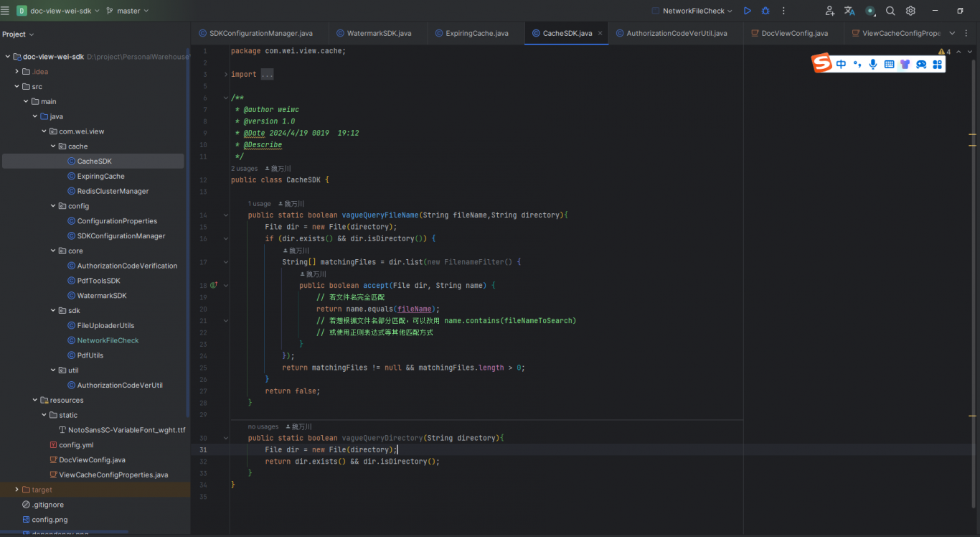Viewport: 980px width, 537px height.
Task: Collapse the resources folder
Action: tap(35, 400)
